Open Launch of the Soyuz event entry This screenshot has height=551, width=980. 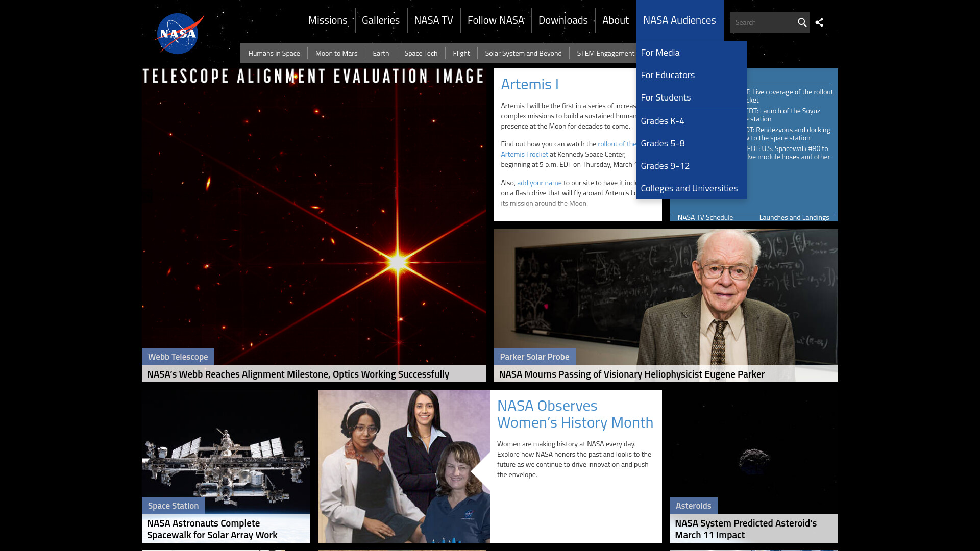pyautogui.click(x=783, y=115)
